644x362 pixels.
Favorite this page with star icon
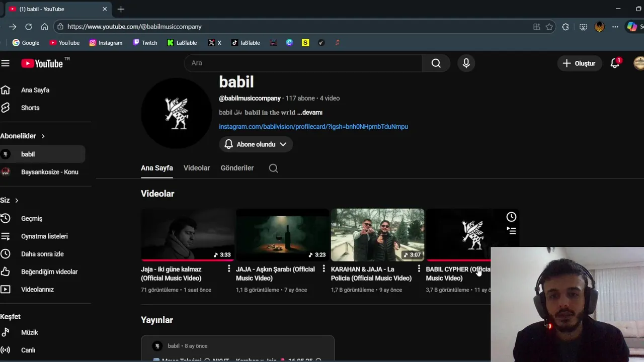pos(549,27)
